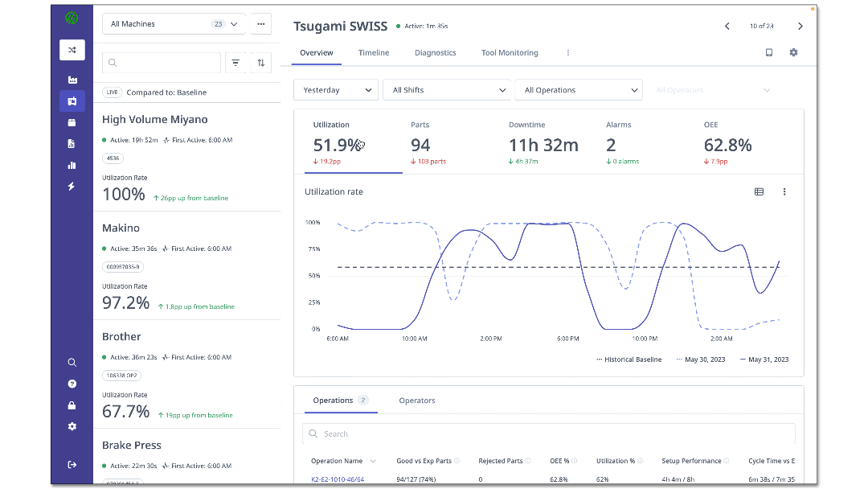Viewport: 868px width, 489px height.
Task: Click the Good vs Exp Parts info icon
Action: point(457,461)
